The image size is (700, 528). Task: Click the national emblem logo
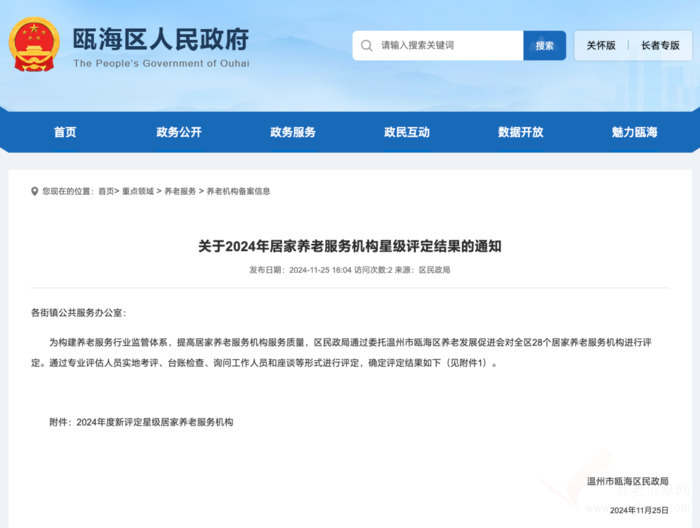[x=35, y=45]
